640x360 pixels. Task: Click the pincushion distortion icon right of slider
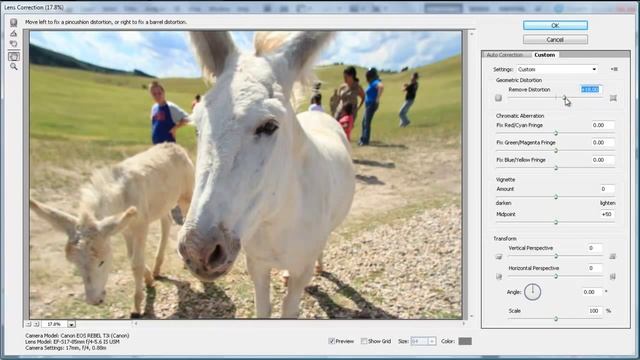(613, 98)
